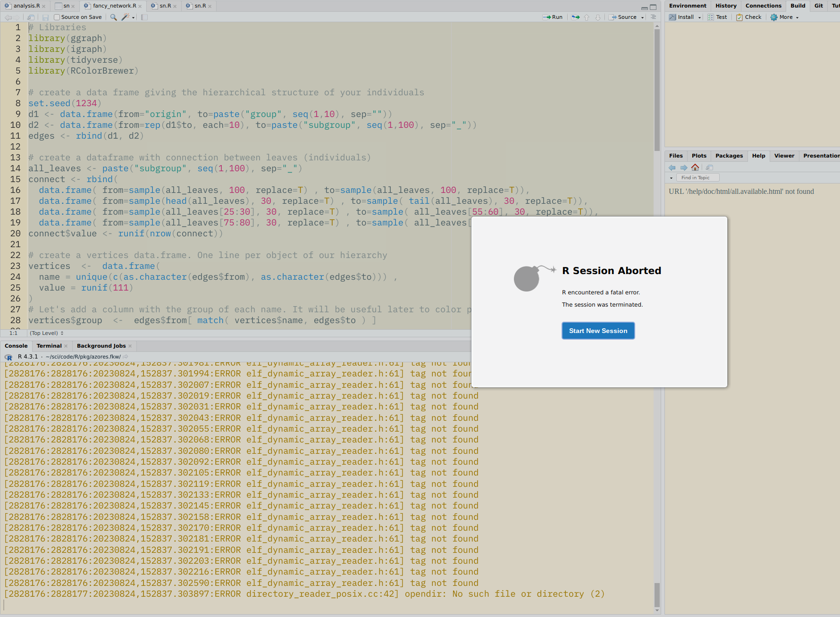
Task: Start a new R session
Action: (598, 331)
